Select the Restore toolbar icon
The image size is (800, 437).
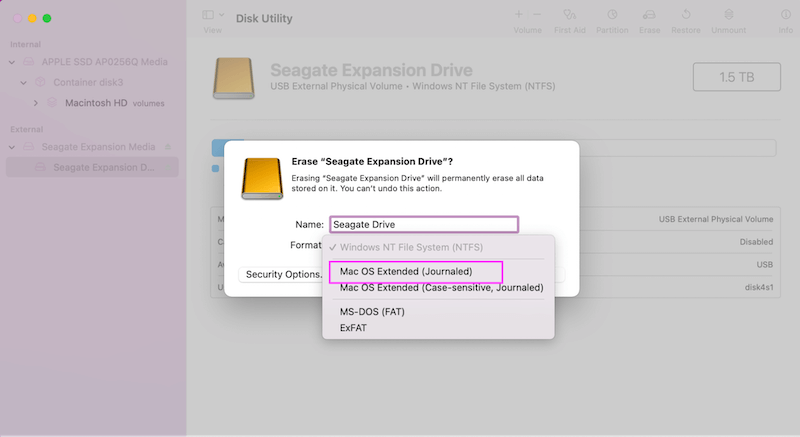tap(686, 15)
